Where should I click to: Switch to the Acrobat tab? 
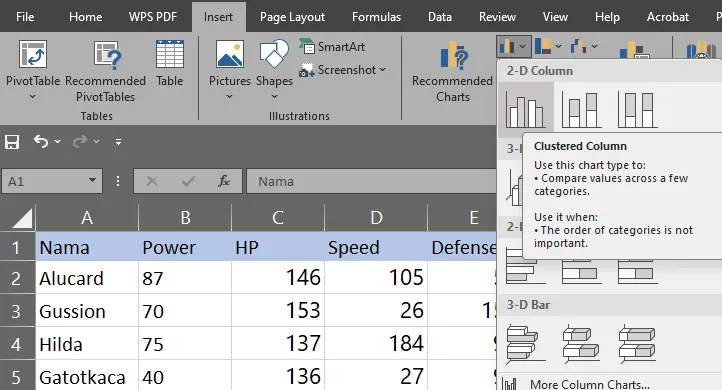pos(668,17)
